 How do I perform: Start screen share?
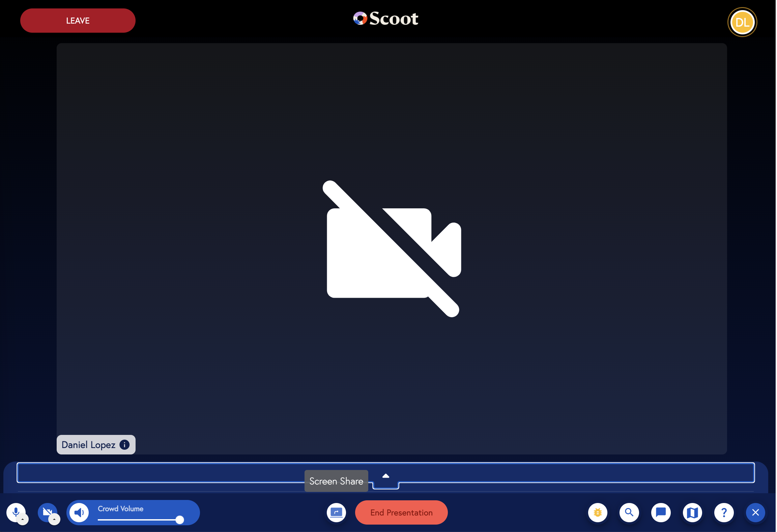point(336,512)
